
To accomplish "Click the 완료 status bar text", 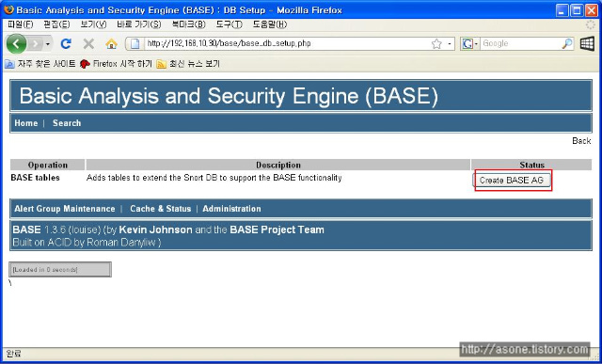I will [13, 354].
